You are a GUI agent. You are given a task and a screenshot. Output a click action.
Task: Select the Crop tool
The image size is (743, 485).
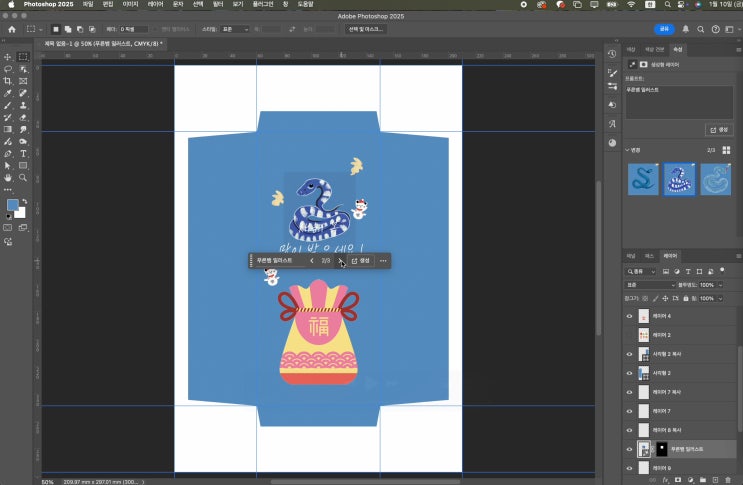click(8, 81)
